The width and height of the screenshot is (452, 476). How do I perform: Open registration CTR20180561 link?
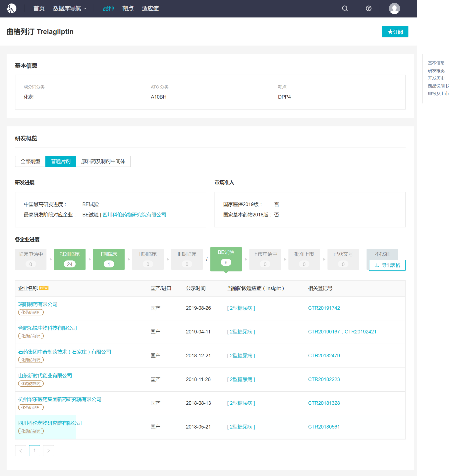[x=324, y=427]
